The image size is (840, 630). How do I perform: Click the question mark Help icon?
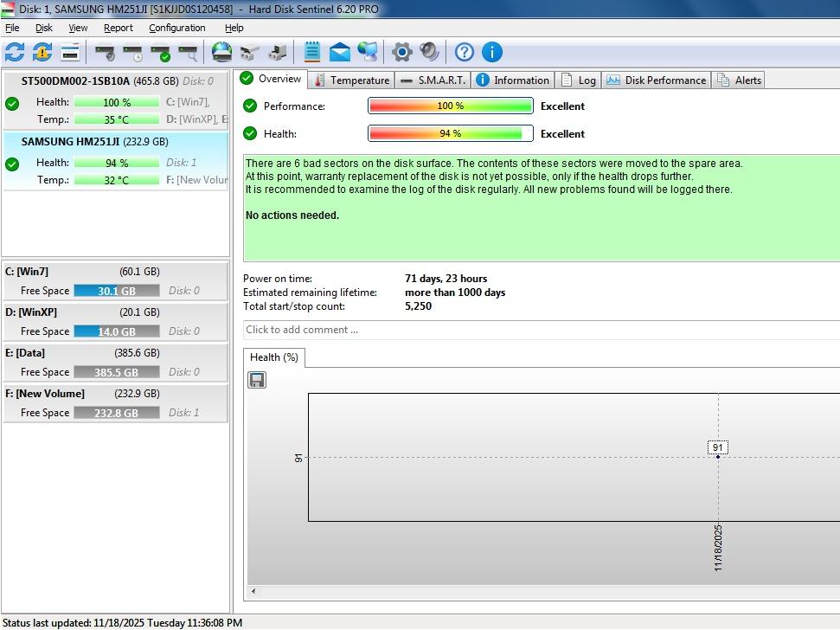coord(465,52)
